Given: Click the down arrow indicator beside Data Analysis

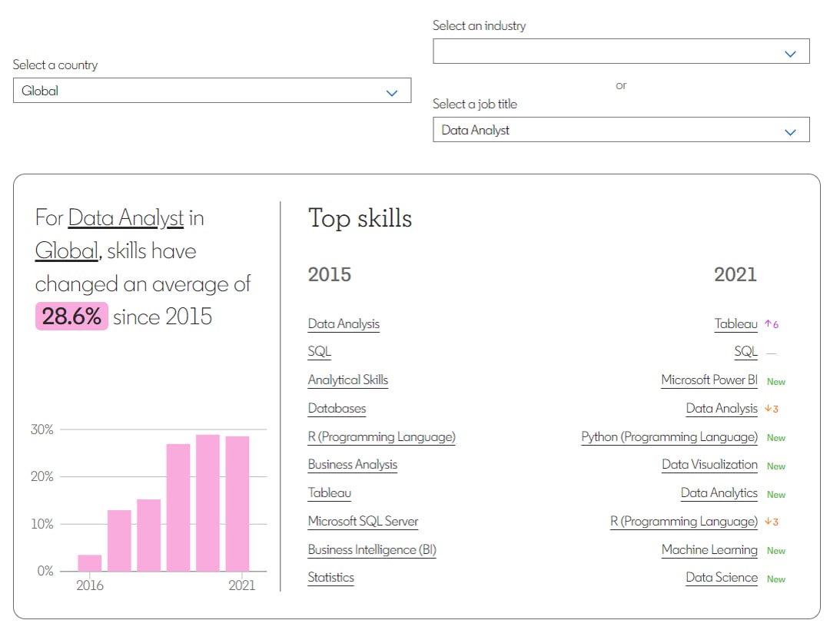Looking at the screenshot, I should [771, 409].
